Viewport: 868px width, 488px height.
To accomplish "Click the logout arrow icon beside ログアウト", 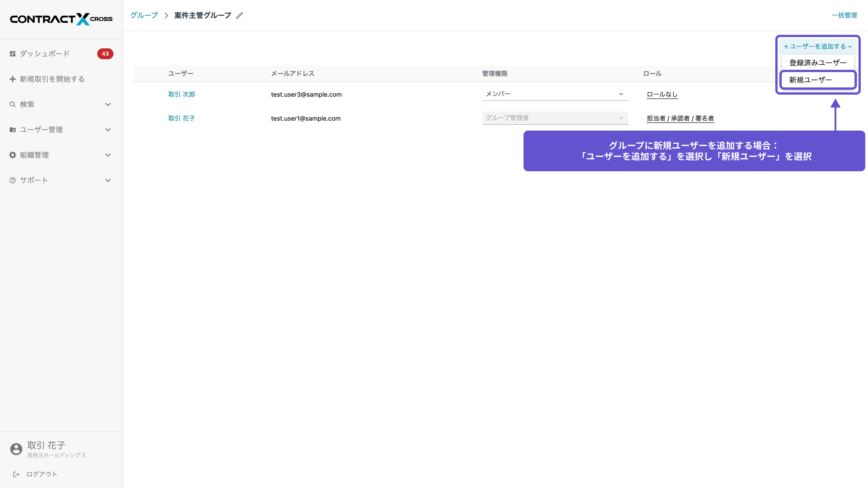I will (x=16, y=474).
